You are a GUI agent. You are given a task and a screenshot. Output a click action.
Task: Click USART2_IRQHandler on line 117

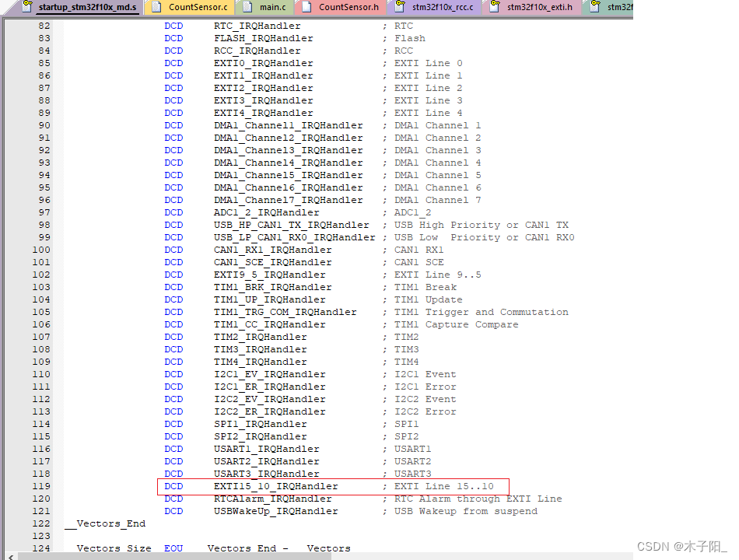pos(266,461)
